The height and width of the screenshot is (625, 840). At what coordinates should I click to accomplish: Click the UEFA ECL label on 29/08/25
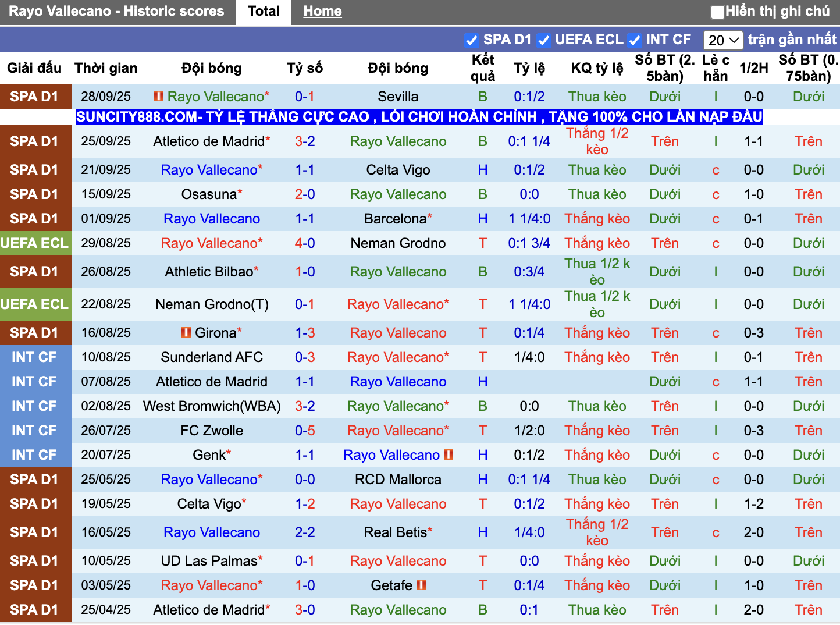34,243
